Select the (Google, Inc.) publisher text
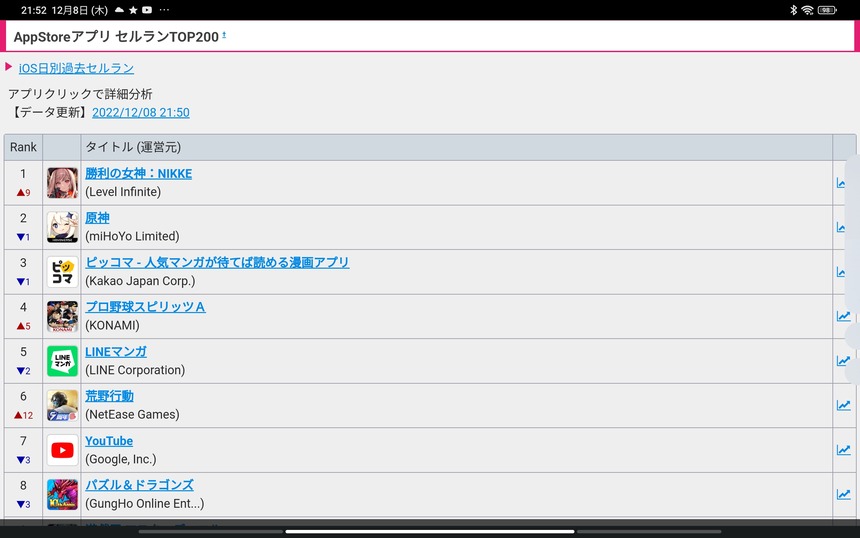 (121, 459)
